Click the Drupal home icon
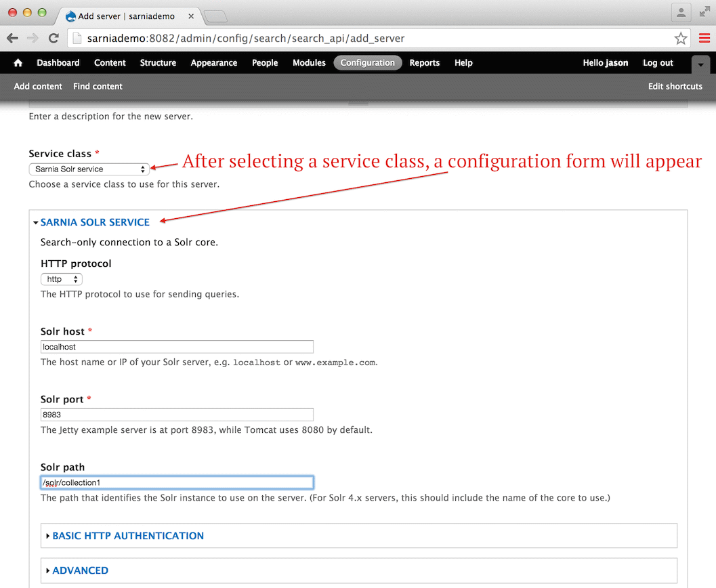The image size is (716, 588). (x=18, y=63)
